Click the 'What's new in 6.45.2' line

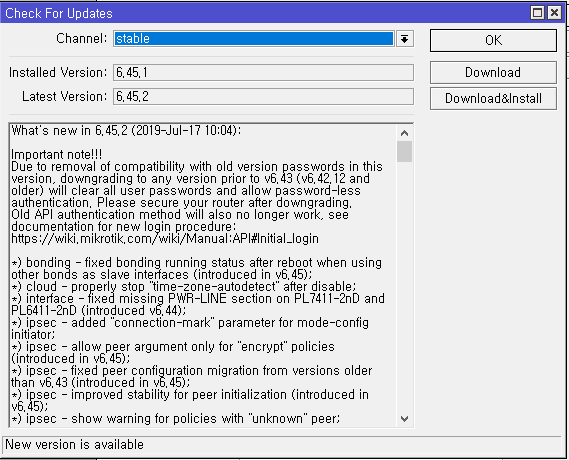[x=126, y=130]
